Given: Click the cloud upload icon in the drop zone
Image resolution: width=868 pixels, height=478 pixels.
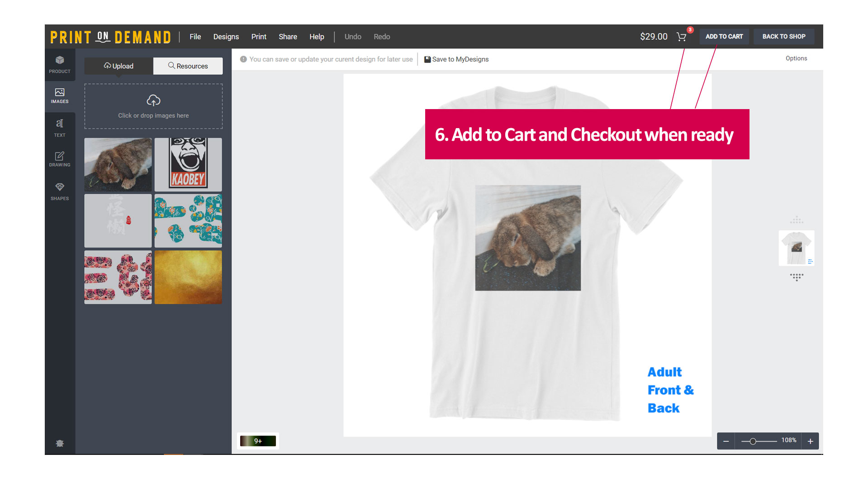Looking at the screenshot, I should (x=153, y=100).
